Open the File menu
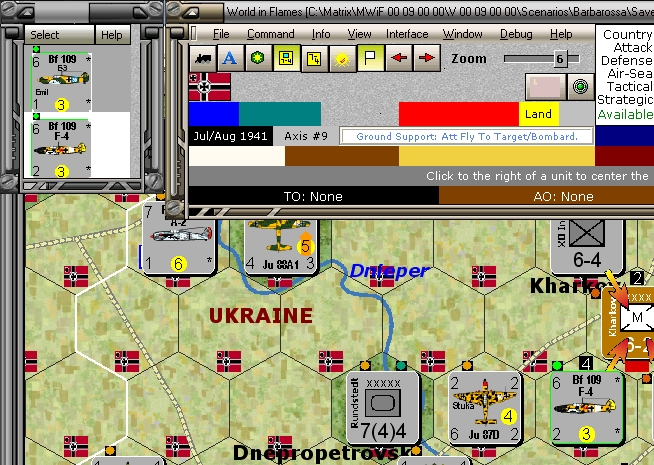This screenshot has height=465, width=654. point(221,34)
